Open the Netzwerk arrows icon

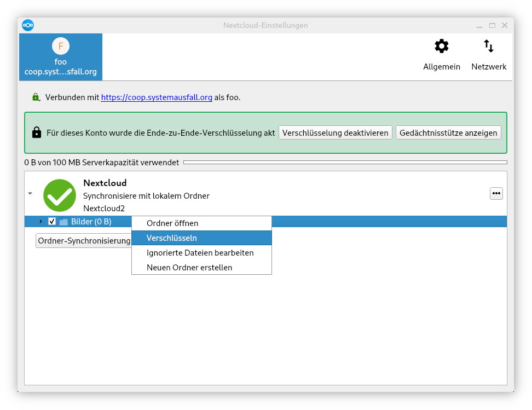coord(489,46)
